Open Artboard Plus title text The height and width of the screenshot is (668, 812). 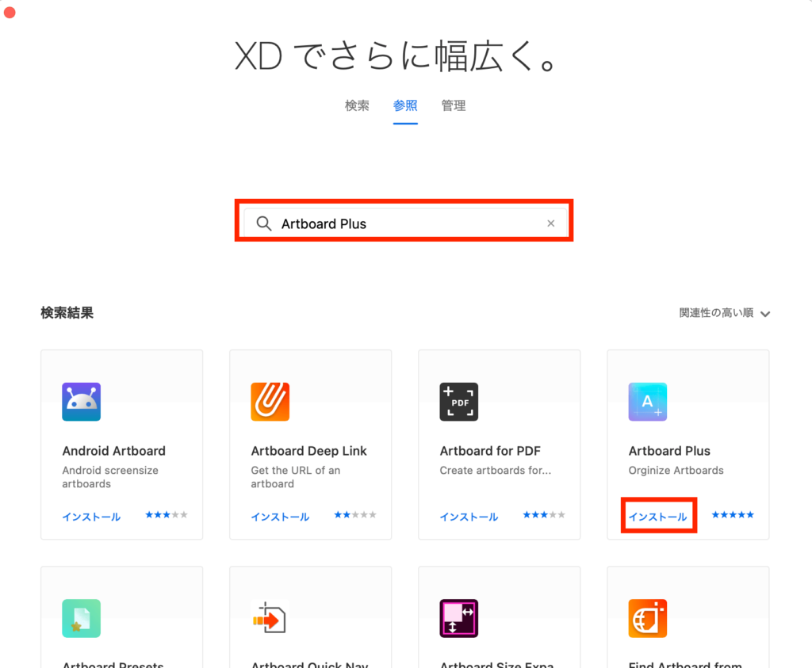coord(669,451)
